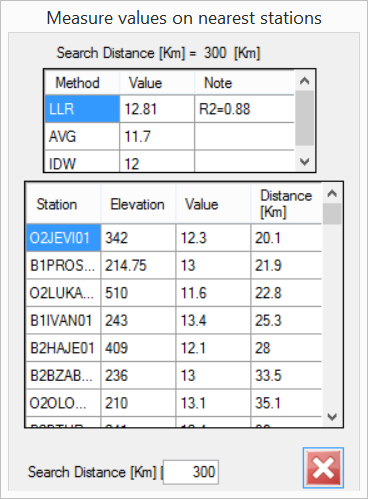368x499 pixels.
Task: Click stations table scroll up arrow
Action: (332, 193)
